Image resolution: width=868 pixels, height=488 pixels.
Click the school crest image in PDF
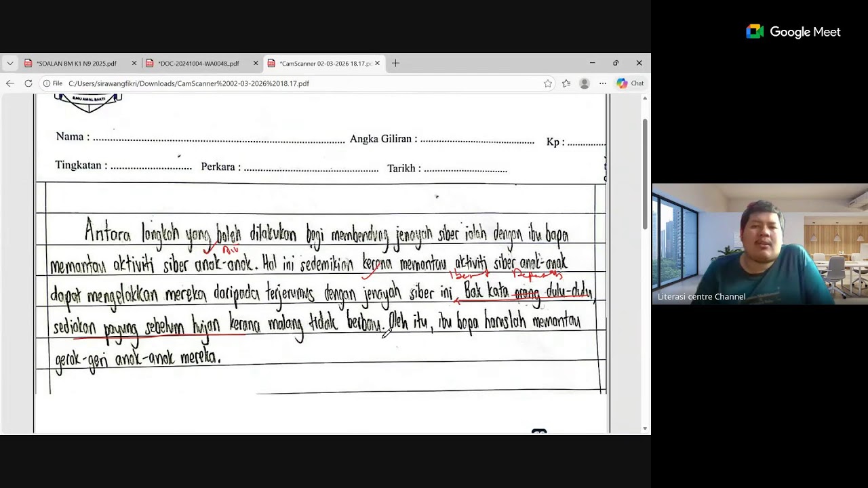click(x=88, y=103)
